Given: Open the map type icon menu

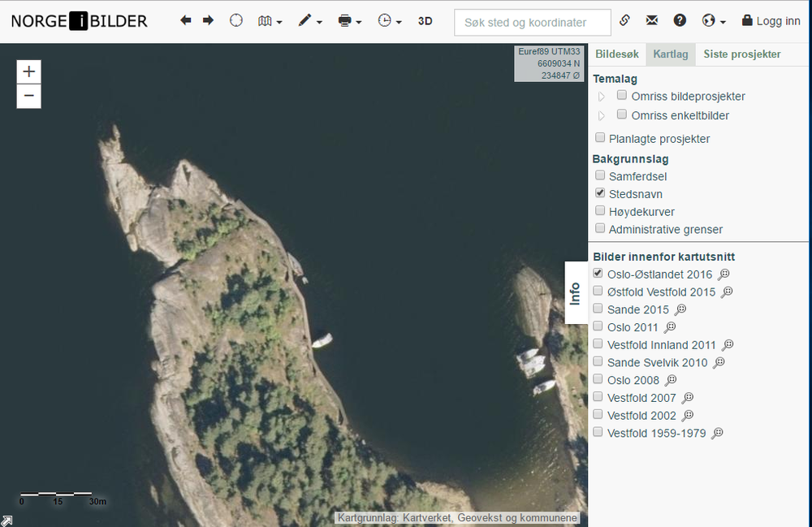Looking at the screenshot, I should (x=270, y=21).
